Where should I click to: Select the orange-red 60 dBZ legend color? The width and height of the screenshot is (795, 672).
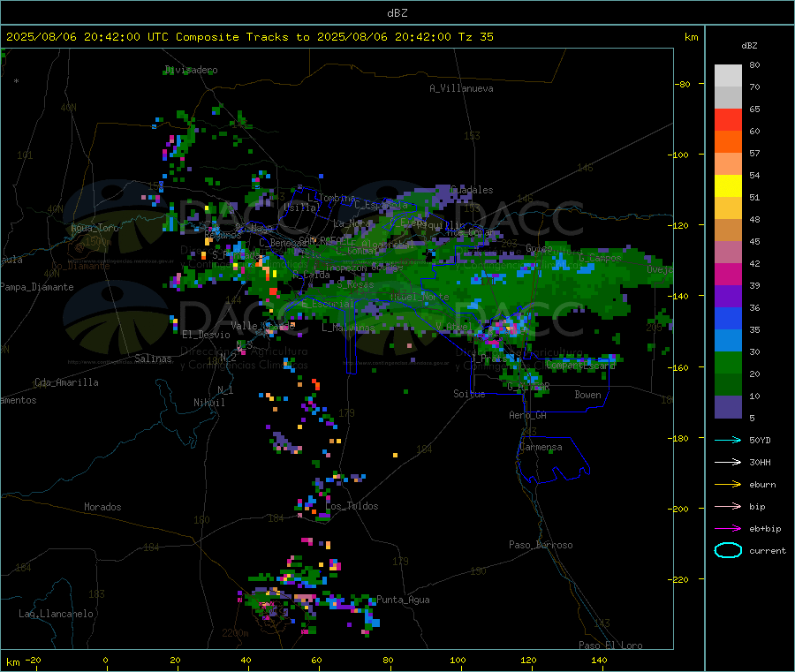(x=728, y=142)
